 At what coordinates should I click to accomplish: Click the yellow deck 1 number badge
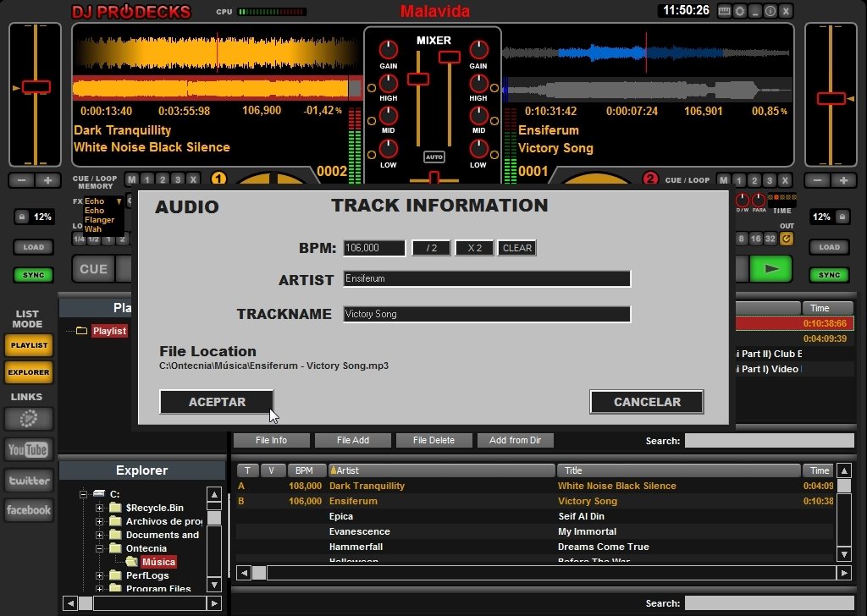click(x=219, y=179)
